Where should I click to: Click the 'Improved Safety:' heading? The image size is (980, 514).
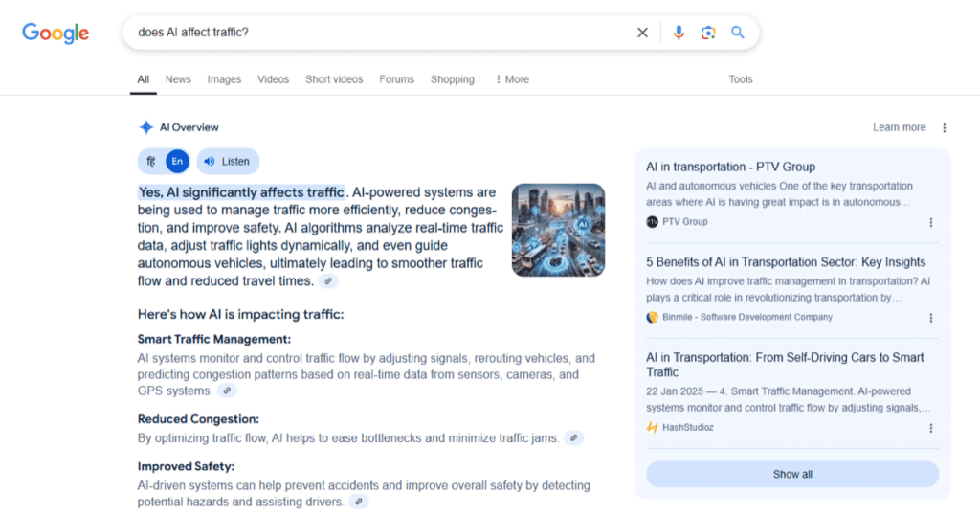[x=187, y=466]
